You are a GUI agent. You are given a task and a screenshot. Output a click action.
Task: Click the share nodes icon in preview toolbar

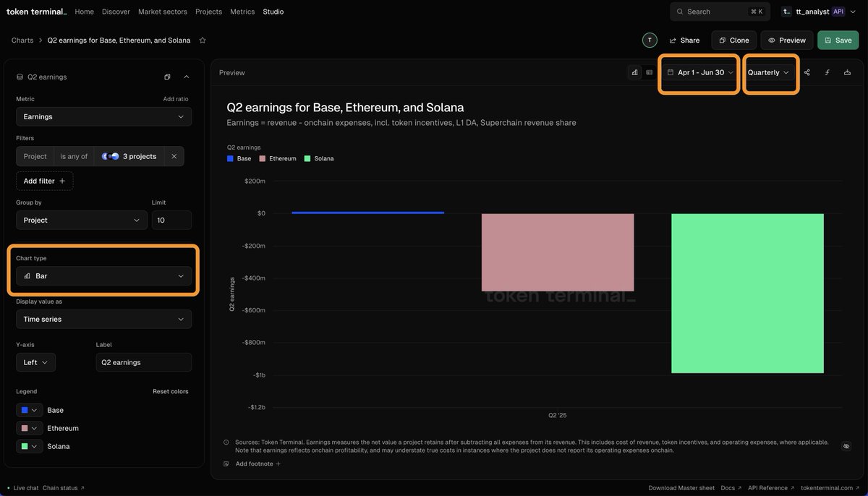coord(807,72)
